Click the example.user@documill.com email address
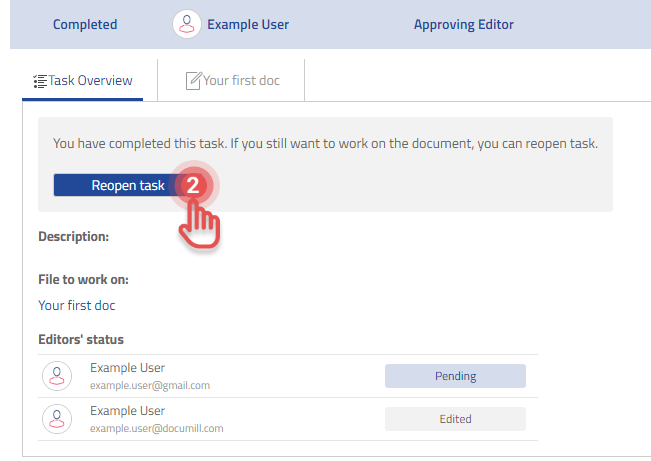 click(x=156, y=428)
